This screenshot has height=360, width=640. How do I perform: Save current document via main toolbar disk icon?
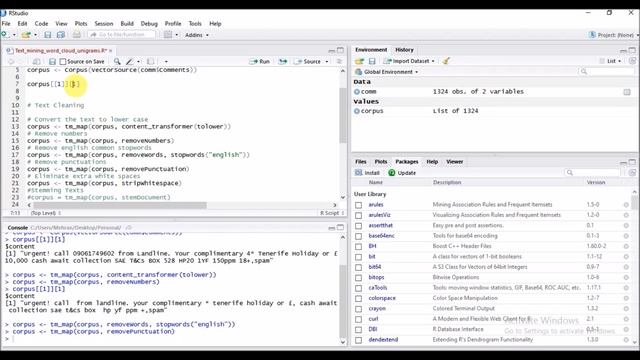(48, 35)
